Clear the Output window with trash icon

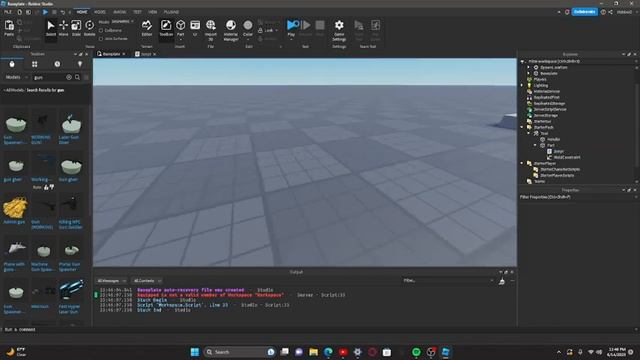[502, 281]
